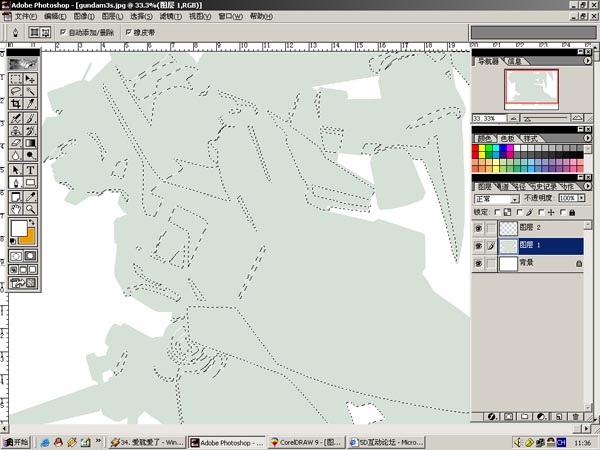This screenshot has width=600, height=450.
Task: Select the Paintbrush tool
Action: (30, 118)
